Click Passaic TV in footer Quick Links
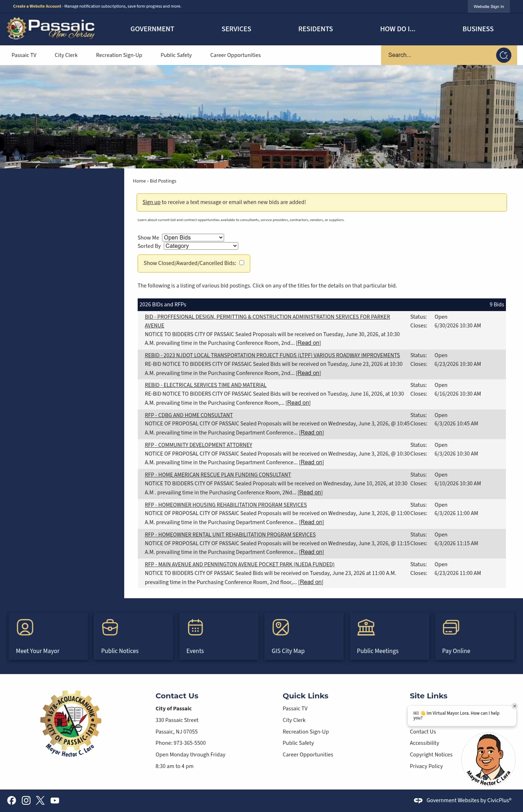Viewport: 523px width, 812px height. click(x=295, y=709)
